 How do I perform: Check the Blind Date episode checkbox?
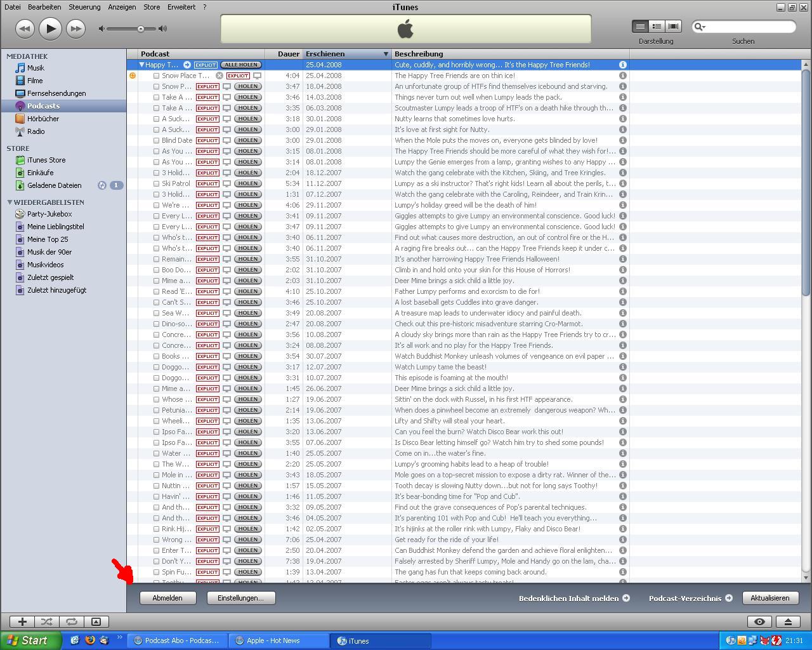pyautogui.click(x=157, y=140)
